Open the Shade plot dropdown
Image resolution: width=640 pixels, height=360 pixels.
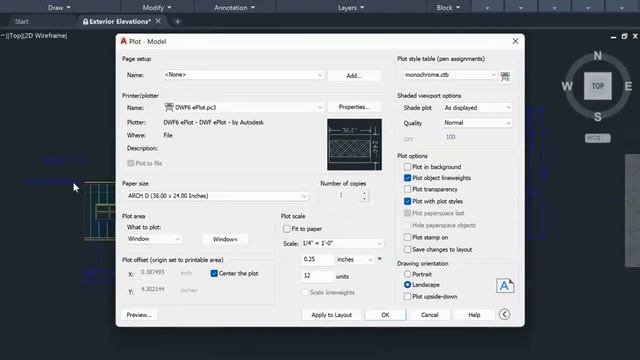click(x=477, y=108)
